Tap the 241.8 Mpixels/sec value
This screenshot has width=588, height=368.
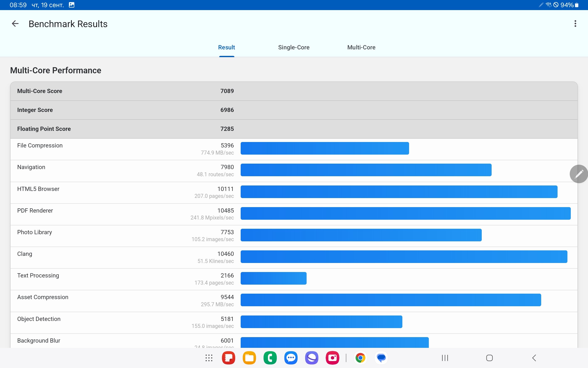click(x=212, y=218)
